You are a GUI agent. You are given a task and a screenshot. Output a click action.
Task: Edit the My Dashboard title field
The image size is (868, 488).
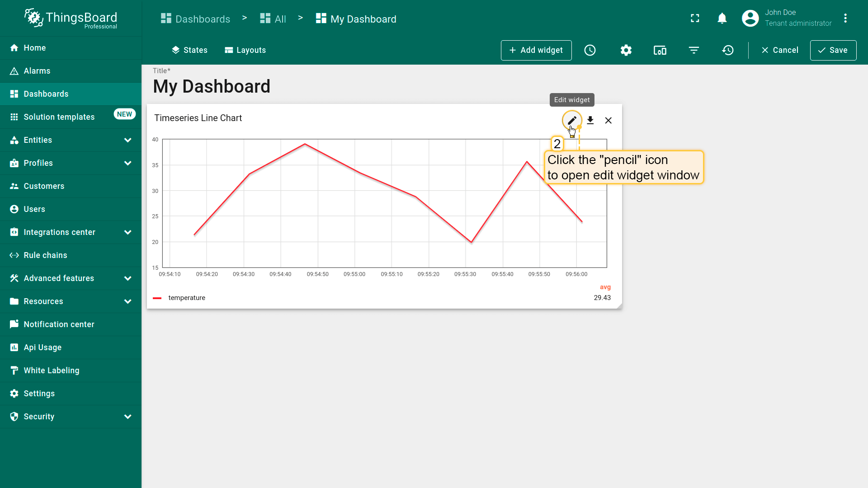pyautogui.click(x=212, y=87)
